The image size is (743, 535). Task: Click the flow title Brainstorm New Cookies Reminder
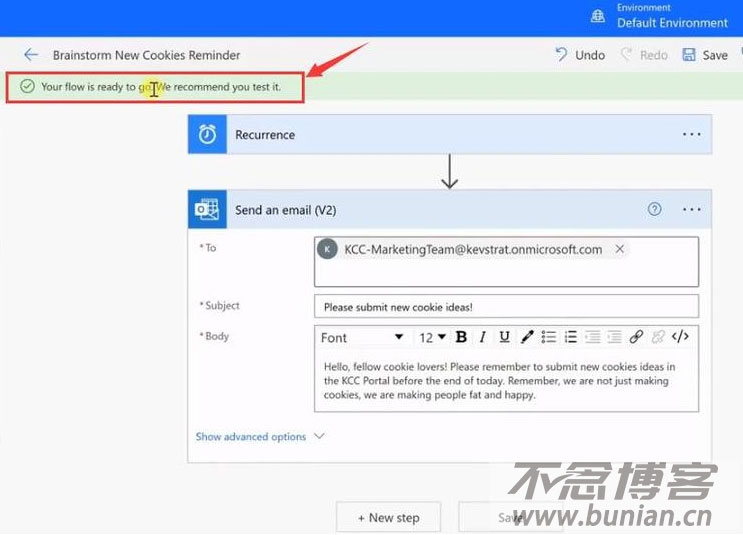click(x=146, y=55)
